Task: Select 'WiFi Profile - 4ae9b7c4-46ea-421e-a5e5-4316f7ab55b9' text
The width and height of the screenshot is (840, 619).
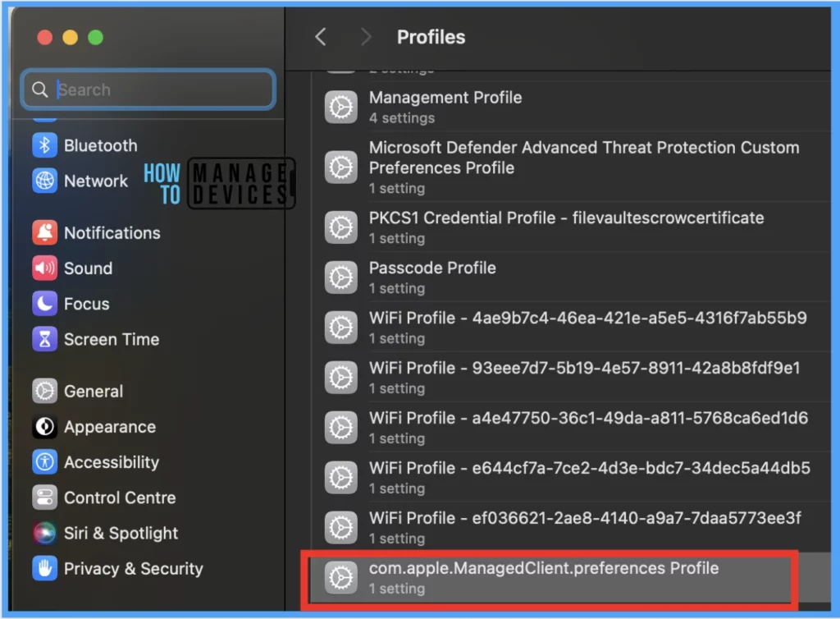Action: (x=587, y=318)
